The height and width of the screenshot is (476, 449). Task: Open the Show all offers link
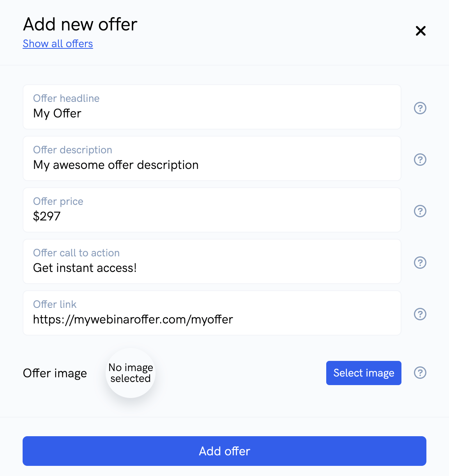tap(58, 44)
